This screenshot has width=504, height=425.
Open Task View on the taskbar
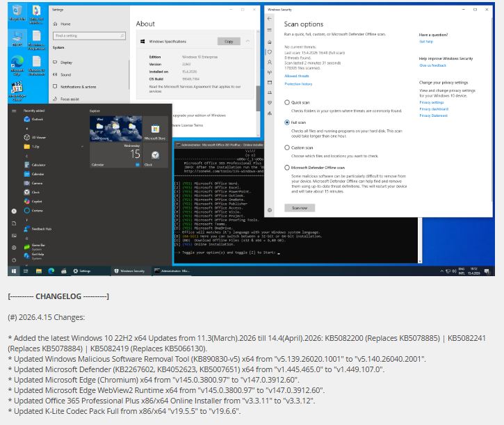coord(26,271)
